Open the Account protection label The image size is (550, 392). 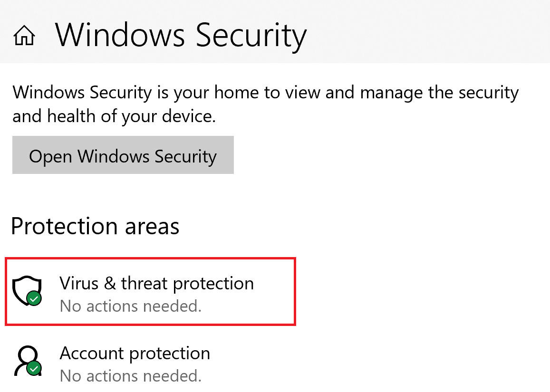[x=135, y=354]
